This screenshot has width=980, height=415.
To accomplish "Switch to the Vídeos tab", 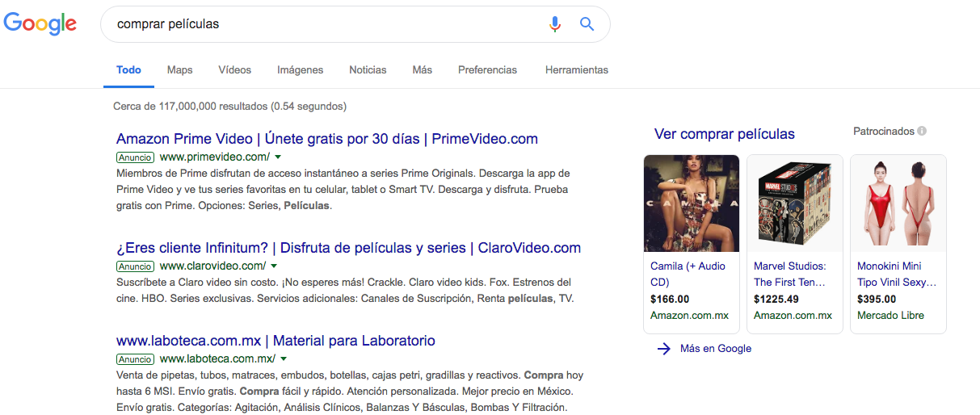I will (234, 70).
